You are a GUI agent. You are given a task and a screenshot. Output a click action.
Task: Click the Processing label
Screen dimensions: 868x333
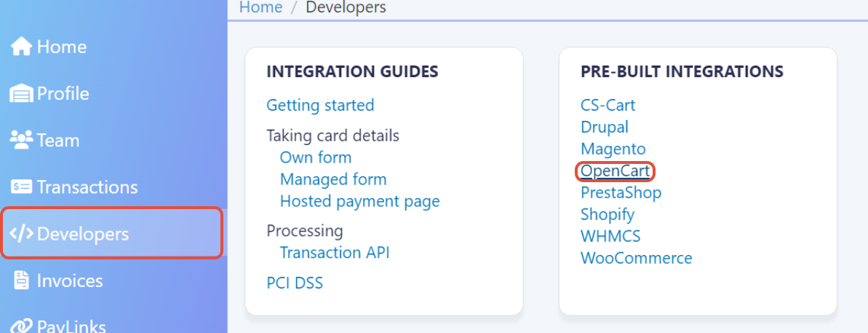point(305,230)
